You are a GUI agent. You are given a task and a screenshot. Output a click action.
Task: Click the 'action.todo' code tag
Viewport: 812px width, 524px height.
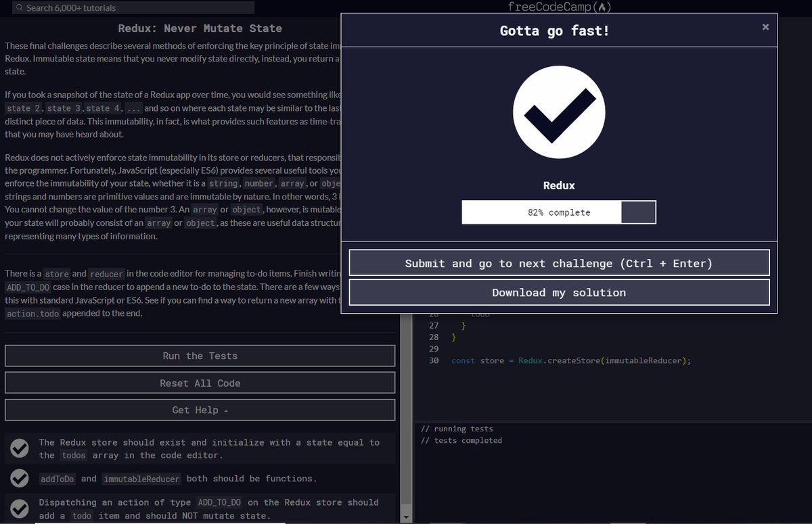[32, 314]
